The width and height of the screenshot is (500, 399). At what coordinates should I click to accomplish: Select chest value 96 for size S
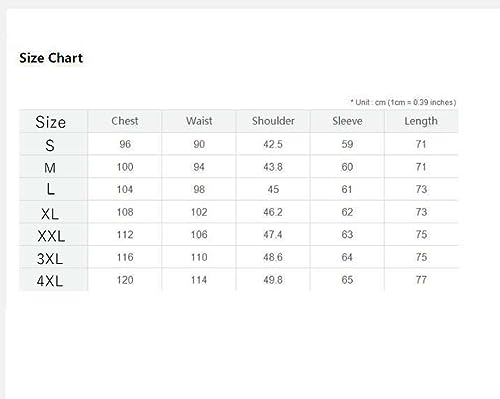pos(125,144)
